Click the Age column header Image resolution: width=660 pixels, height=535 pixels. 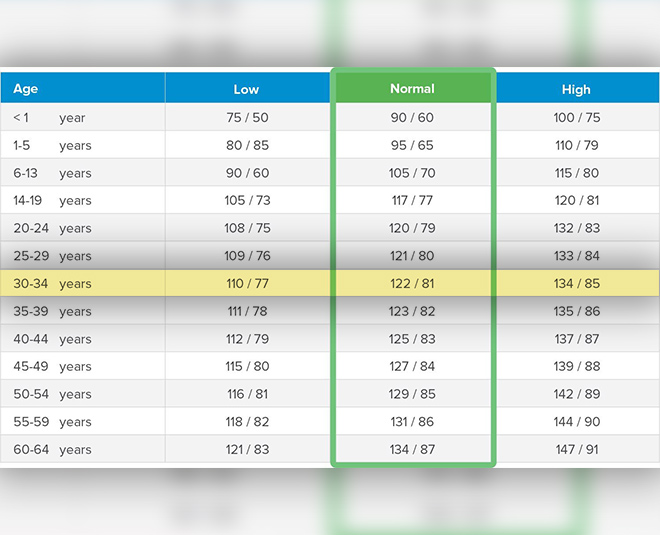tap(26, 89)
